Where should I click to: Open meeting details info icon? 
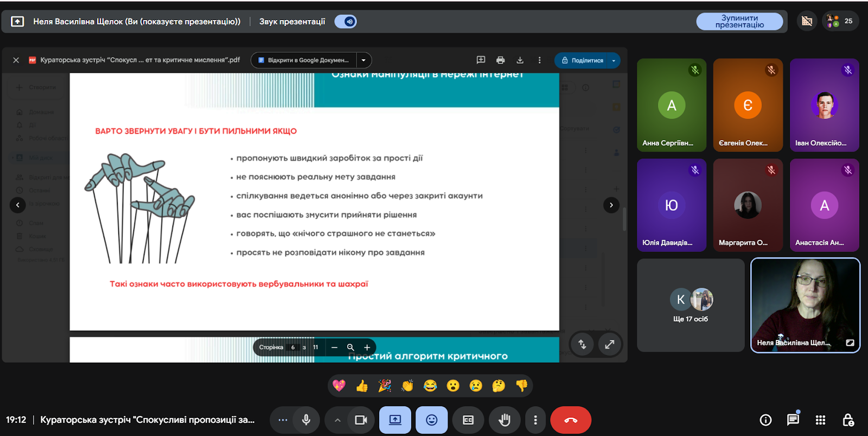(765, 420)
